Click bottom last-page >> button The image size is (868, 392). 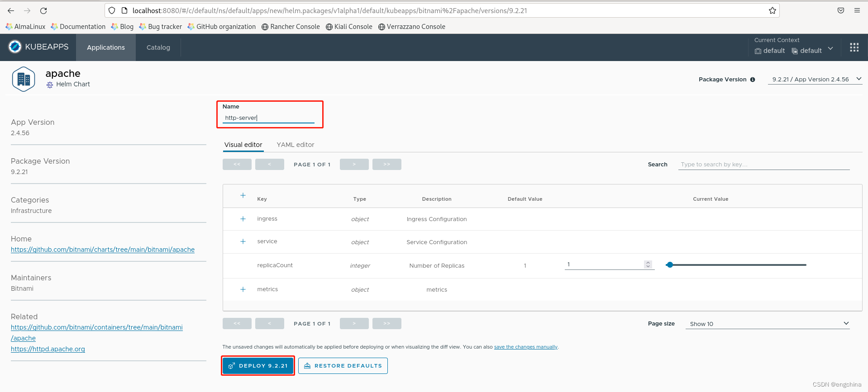click(387, 324)
